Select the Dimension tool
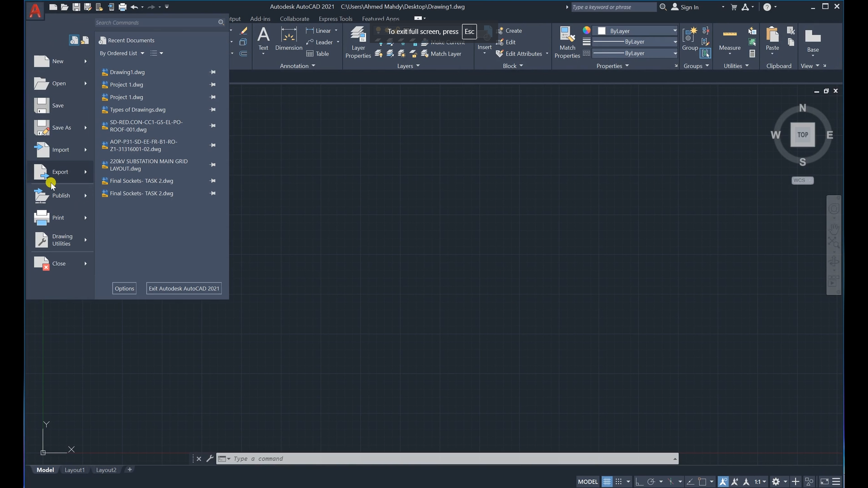Image resolution: width=868 pixels, height=488 pixels. [288, 41]
